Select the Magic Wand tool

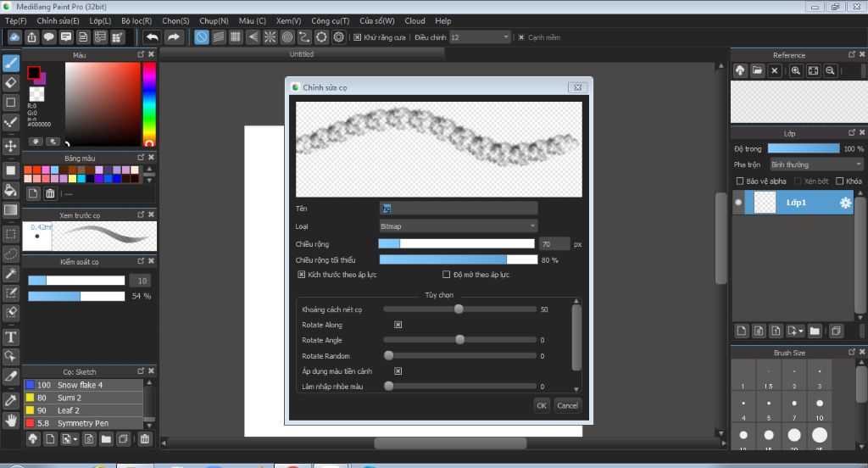(x=11, y=273)
